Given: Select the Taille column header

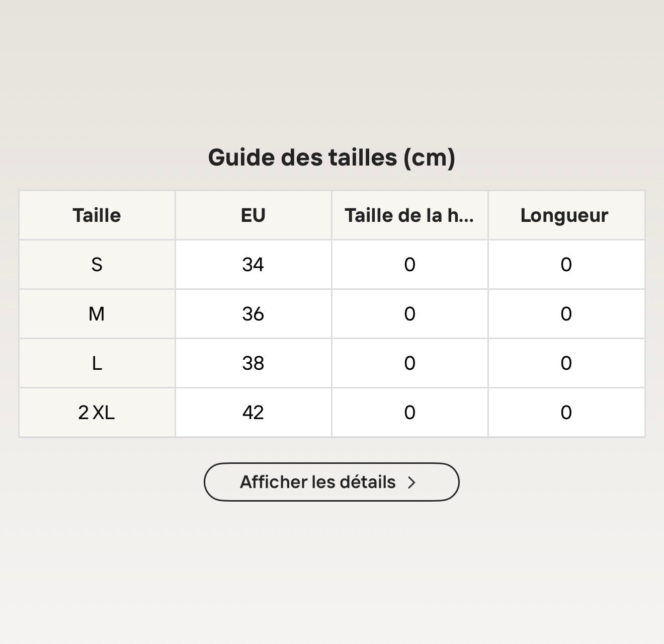Looking at the screenshot, I should click(97, 215).
